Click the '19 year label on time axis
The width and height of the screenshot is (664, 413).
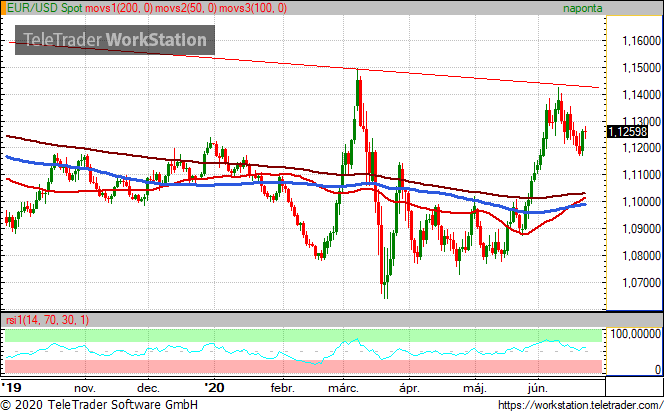(x=11, y=387)
